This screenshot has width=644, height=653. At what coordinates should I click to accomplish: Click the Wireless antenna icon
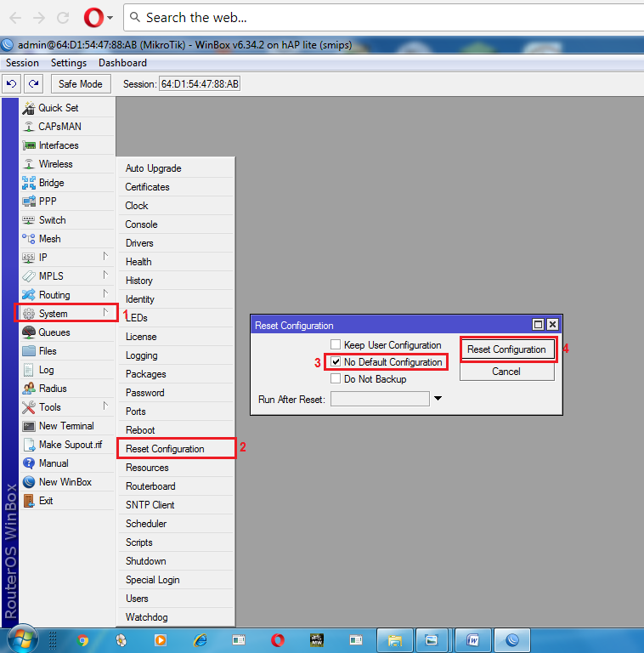29,164
